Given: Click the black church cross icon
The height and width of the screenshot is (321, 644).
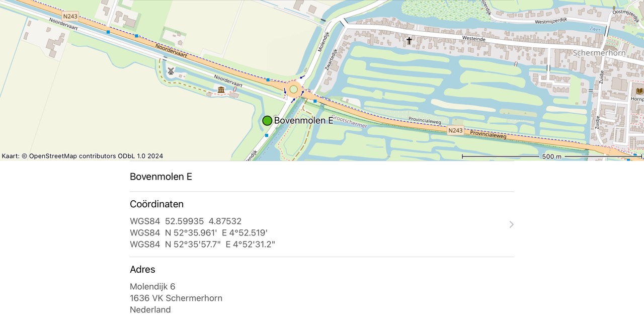Looking at the screenshot, I should 409,40.
